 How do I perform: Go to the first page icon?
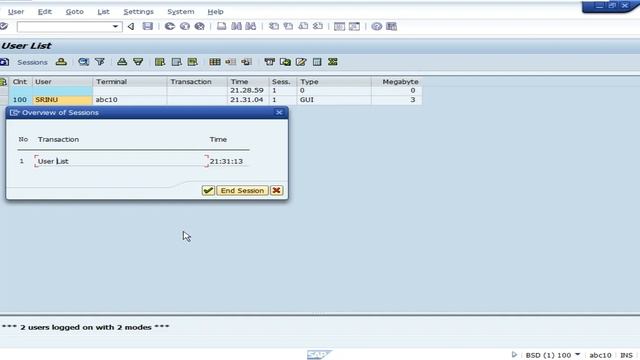[x=273, y=27]
